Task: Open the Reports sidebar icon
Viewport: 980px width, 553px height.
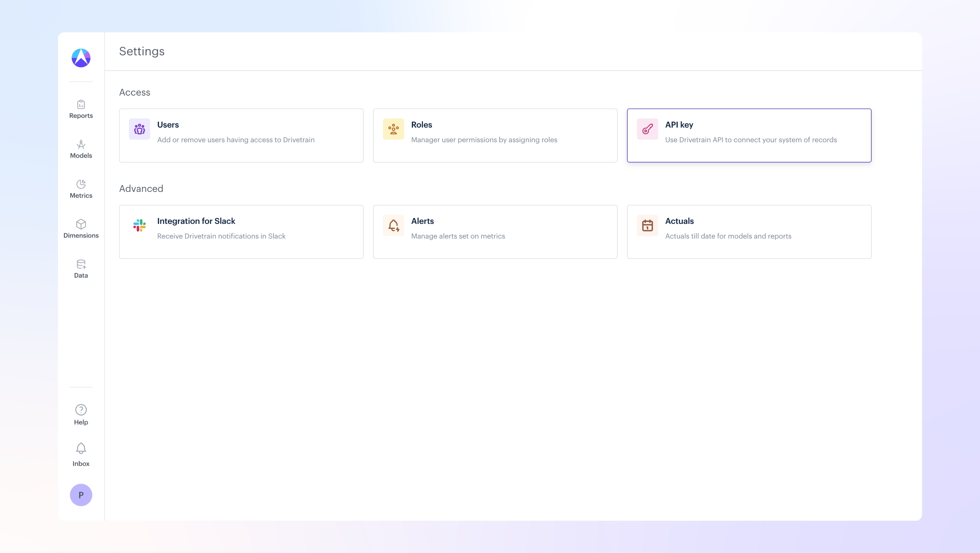Action: [x=81, y=104]
